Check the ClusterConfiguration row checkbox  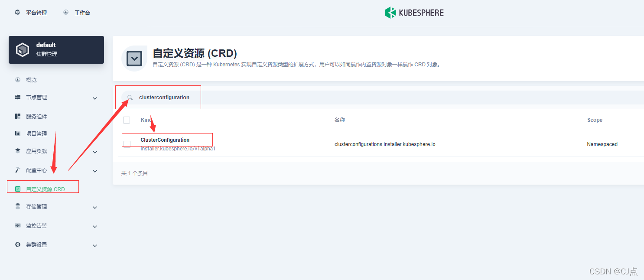[126, 144]
